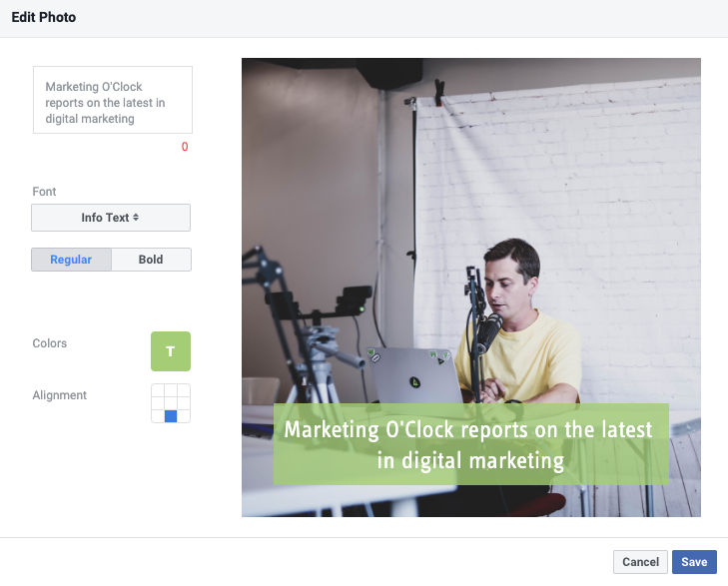Viewport: 728px width, 586px height.
Task: Select the Regular font weight
Action: coord(72,260)
